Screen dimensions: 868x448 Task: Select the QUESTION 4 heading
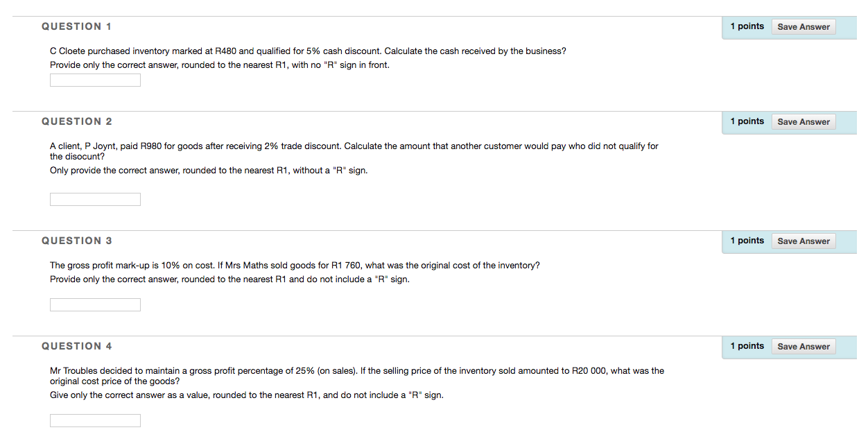[x=76, y=346]
